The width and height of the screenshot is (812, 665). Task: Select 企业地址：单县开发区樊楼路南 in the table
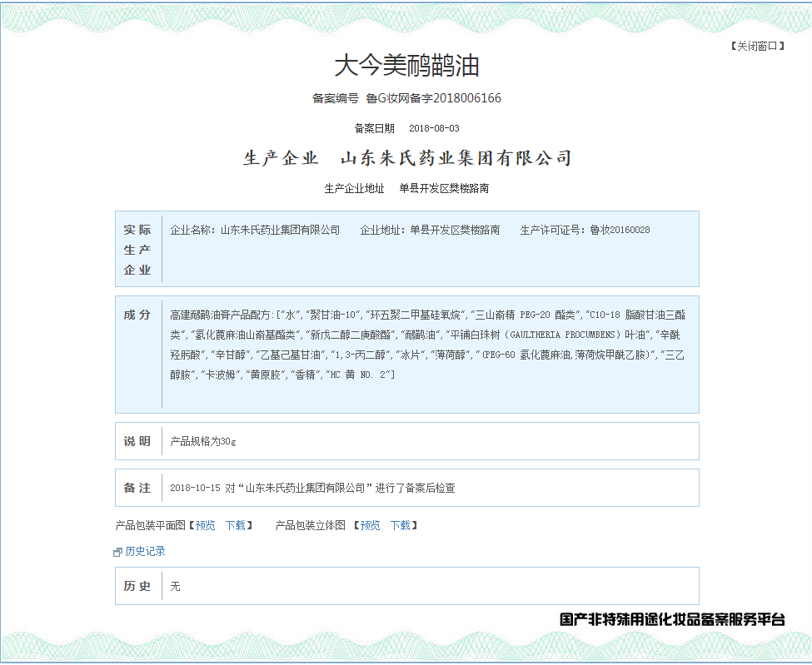pos(430,230)
